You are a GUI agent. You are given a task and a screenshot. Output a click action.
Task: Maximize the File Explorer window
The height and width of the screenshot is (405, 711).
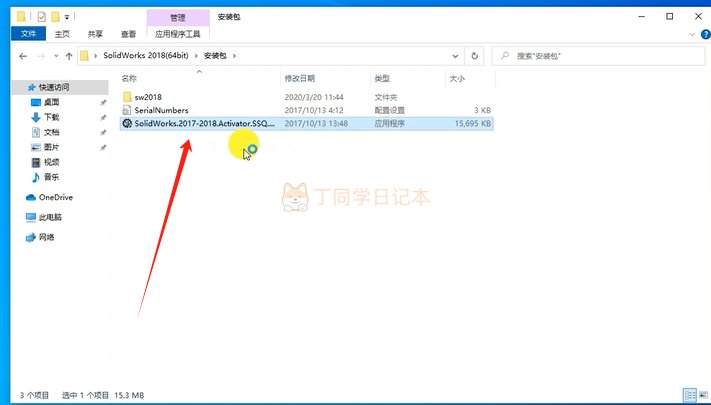(670, 17)
